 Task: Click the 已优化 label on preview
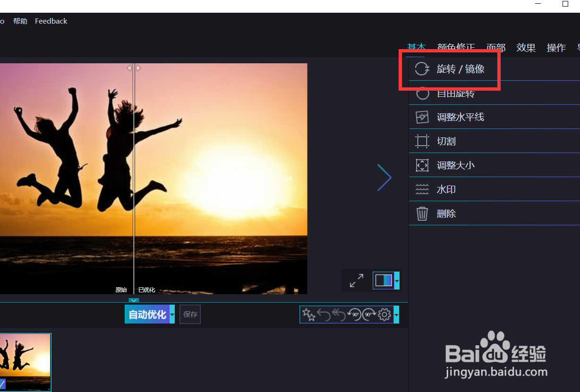point(146,290)
